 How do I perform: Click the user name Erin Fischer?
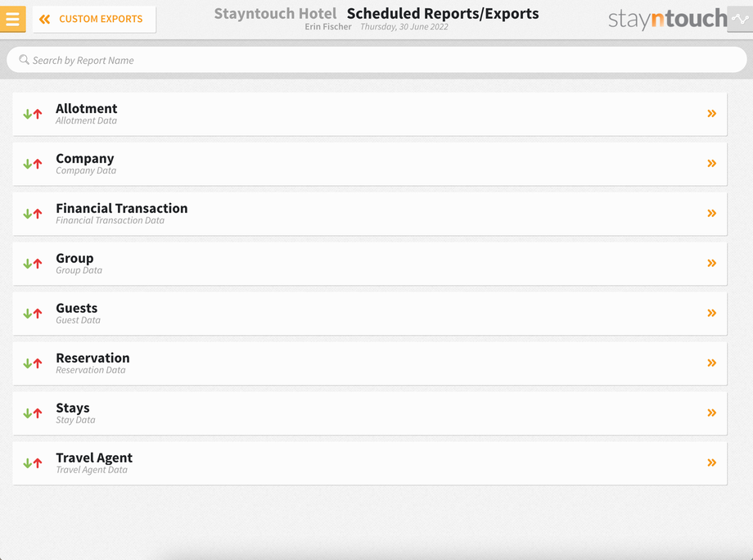point(328,27)
